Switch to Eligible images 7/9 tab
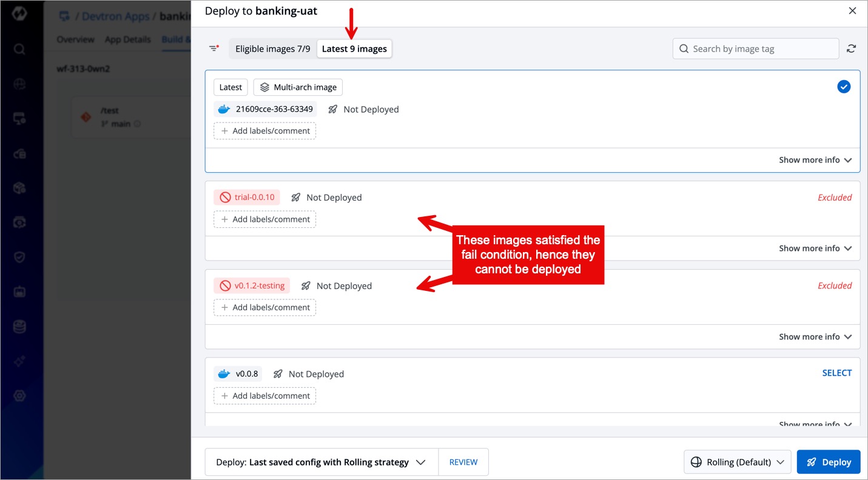This screenshot has height=480, width=868. click(x=272, y=48)
